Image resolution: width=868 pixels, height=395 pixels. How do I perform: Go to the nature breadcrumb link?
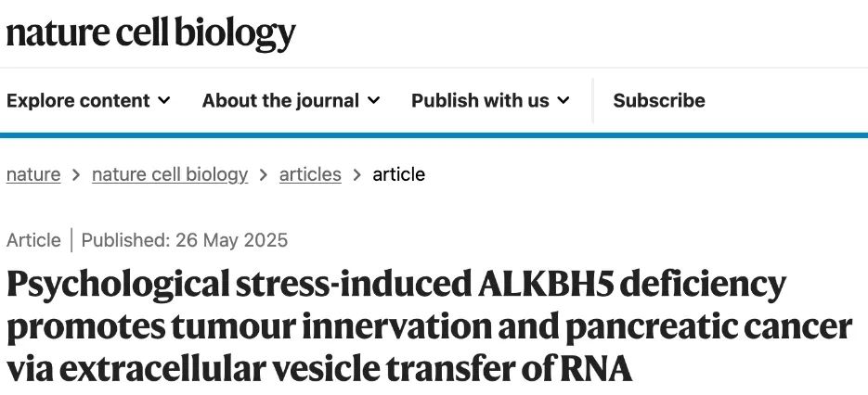(33, 175)
